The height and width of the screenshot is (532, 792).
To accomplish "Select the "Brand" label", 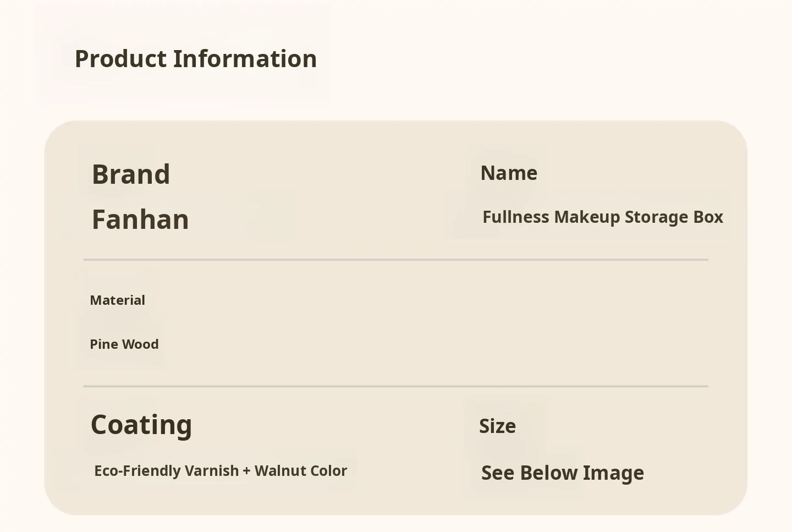I will coord(131,174).
